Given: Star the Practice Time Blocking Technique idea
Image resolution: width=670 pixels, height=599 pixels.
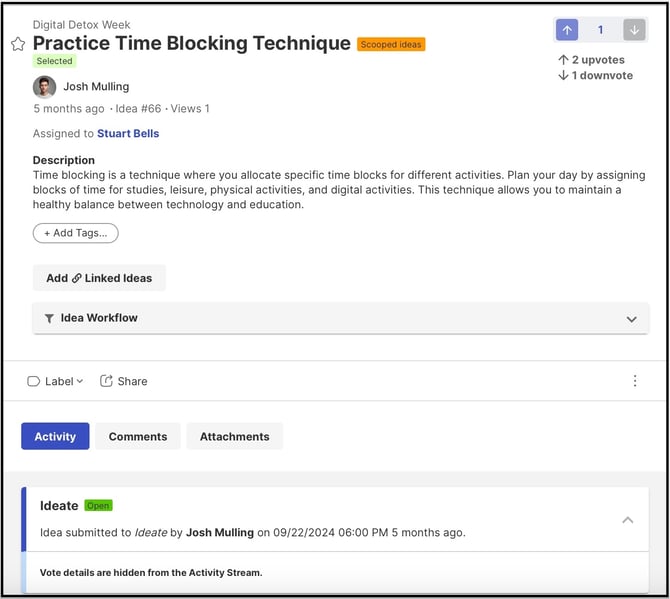Looking at the screenshot, I should (18, 44).
